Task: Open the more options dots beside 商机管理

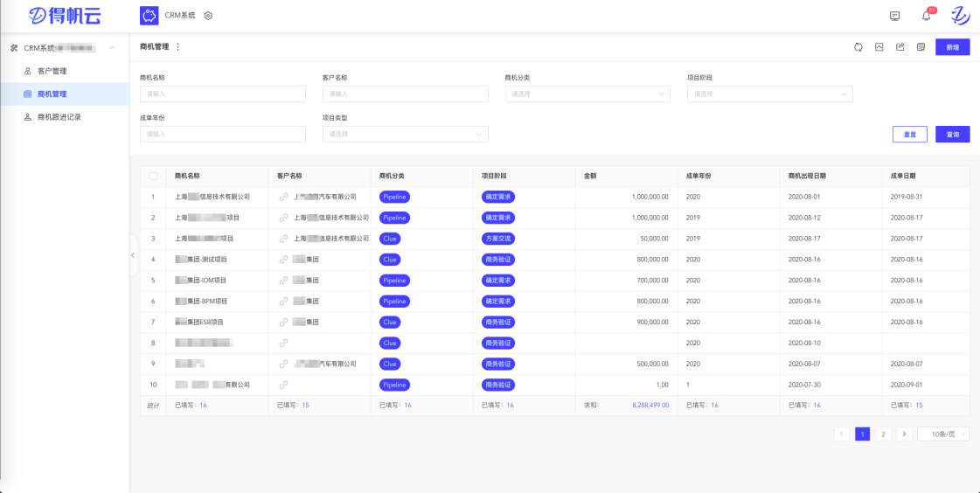Action: click(x=177, y=47)
